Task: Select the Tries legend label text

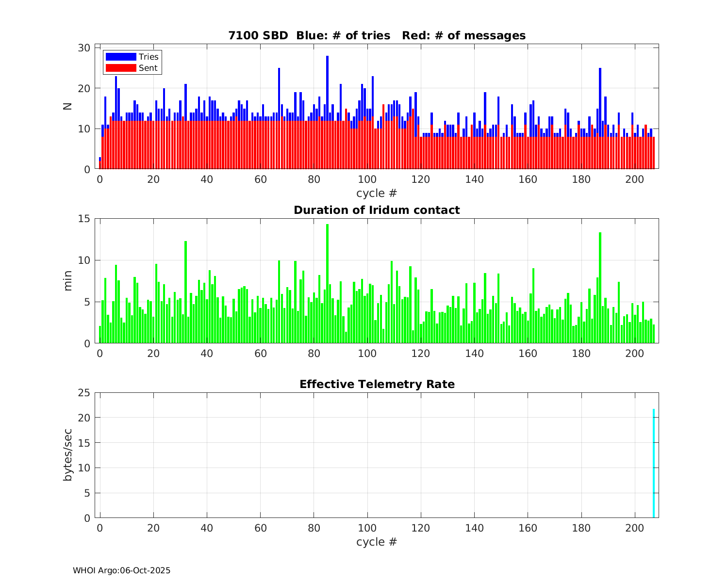Action: pos(149,57)
